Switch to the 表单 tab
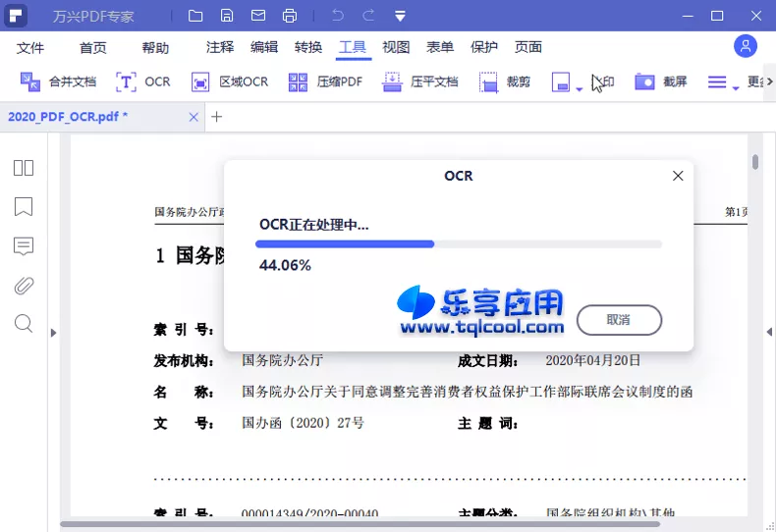Screen dimensions: 776x532 pos(440,47)
